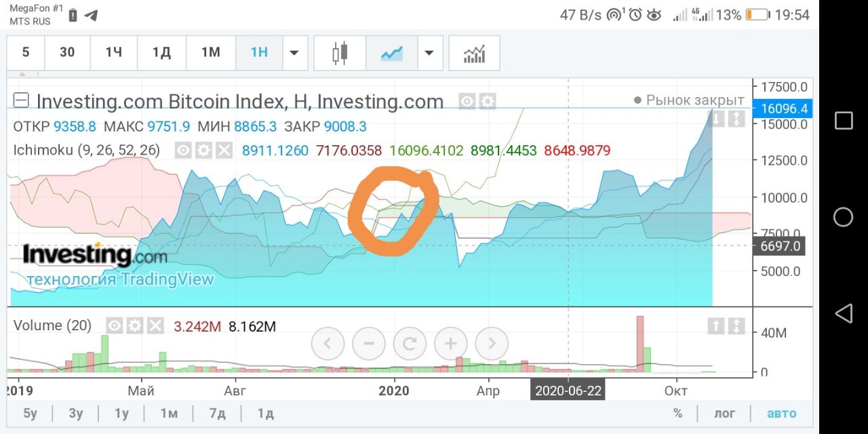Hide the Ichimoku indicator with its eye icon
This screenshot has width=868, height=434.
(x=183, y=150)
